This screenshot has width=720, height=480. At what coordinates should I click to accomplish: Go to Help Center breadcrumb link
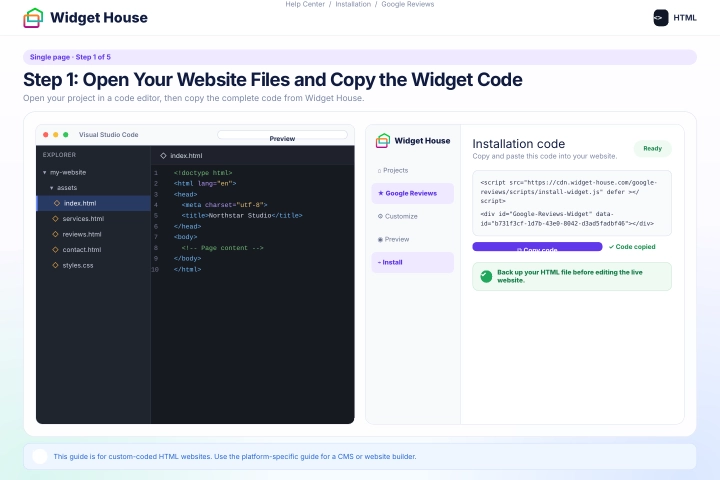[305, 4]
